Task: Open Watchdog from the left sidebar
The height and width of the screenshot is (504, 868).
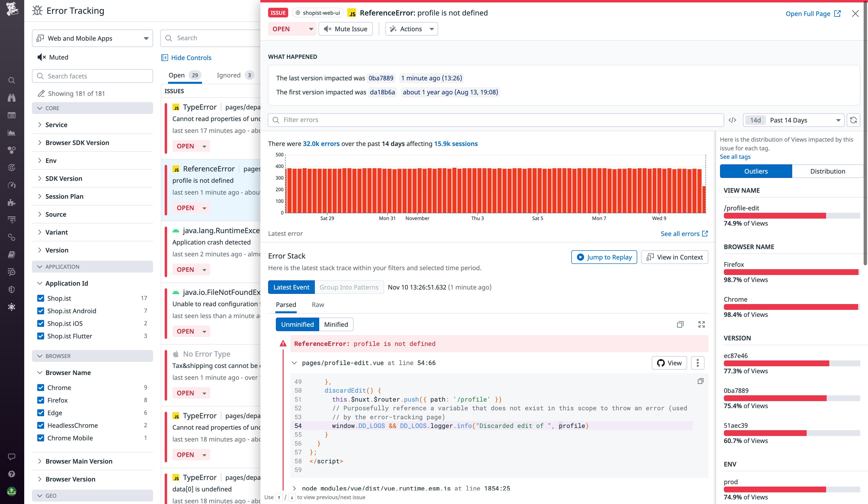Action: click(11, 98)
